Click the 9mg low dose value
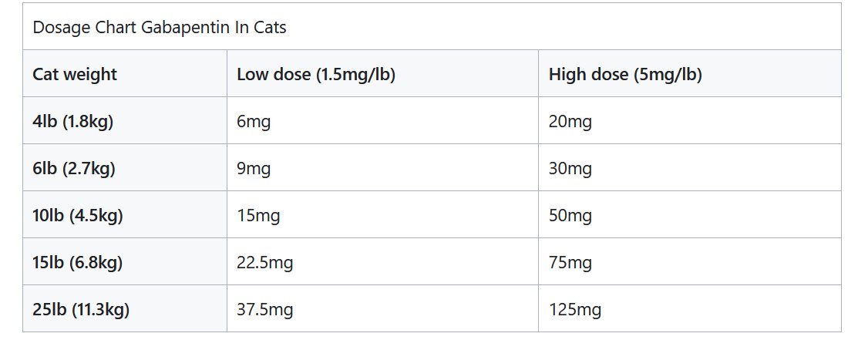The height and width of the screenshot is (350, 868). (254, 169)
